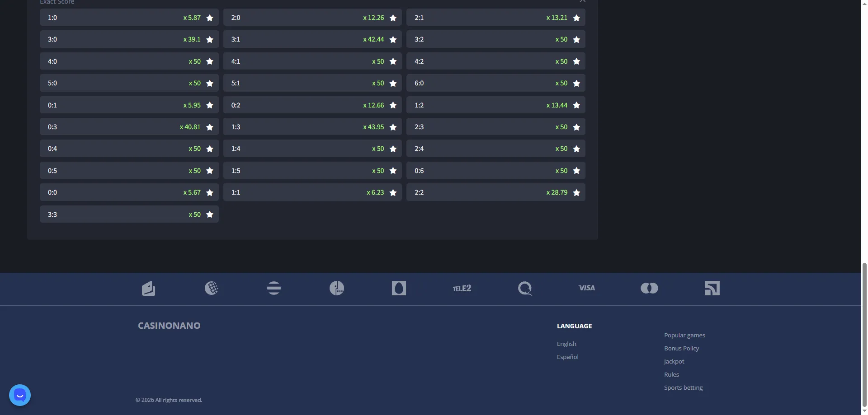Click the last footer payment icon

pos(712,288)
